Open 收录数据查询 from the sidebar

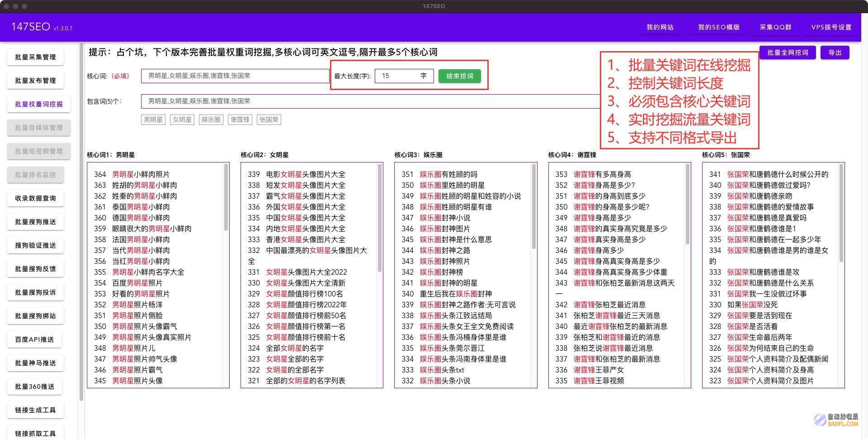point(35,198)
